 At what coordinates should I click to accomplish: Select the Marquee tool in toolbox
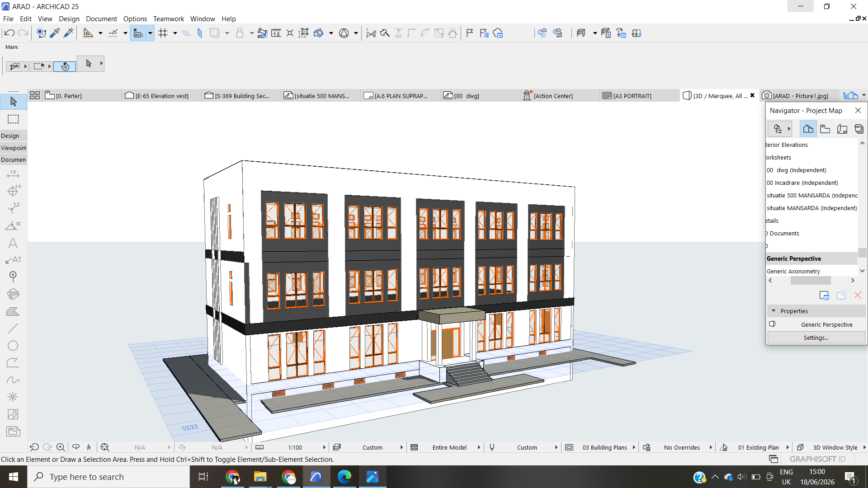click(13, 119)
